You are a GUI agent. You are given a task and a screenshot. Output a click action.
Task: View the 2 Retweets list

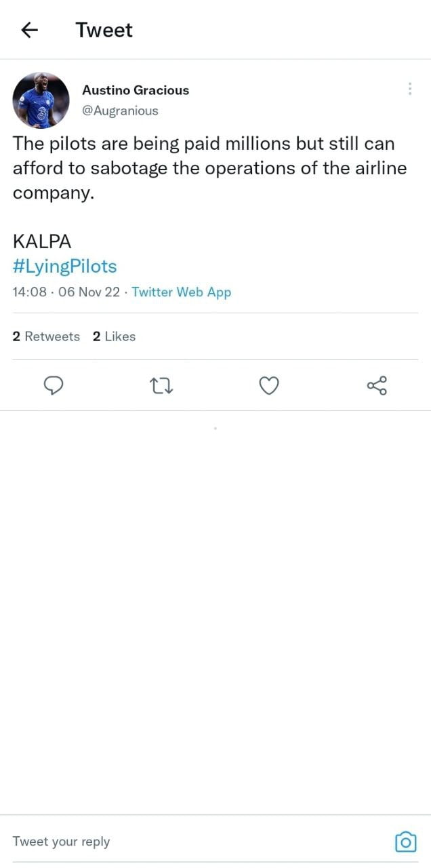46,336
